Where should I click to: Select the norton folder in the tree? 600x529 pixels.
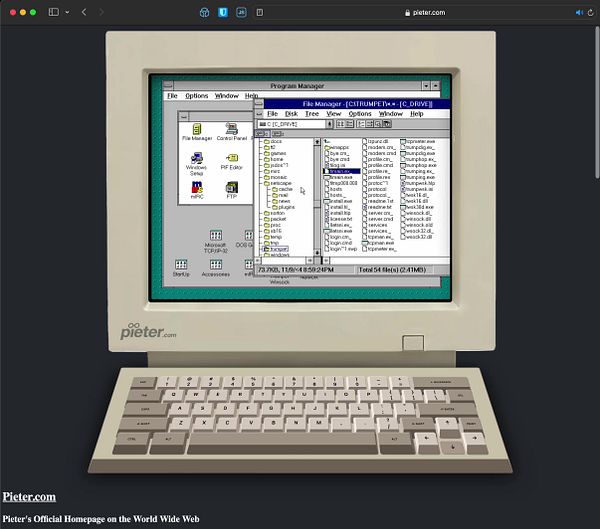tap(274, 213)
